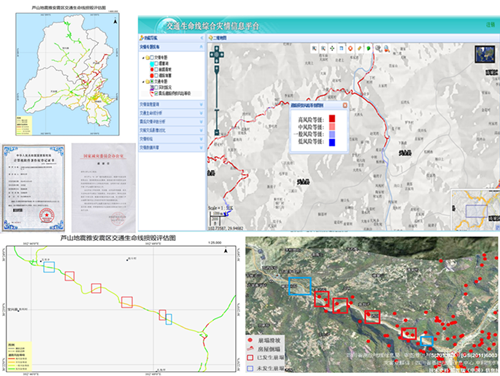
Task: Click the green shield-shaped toolbar icon
Action: (368, 49)
